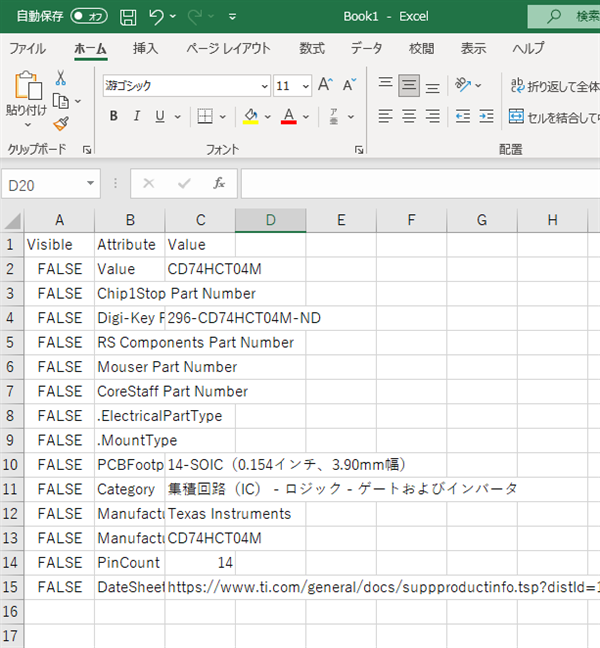Open the Copy options dropdown arrow
The width and height of the screenshot is (600, 648).
coord(78,101)
